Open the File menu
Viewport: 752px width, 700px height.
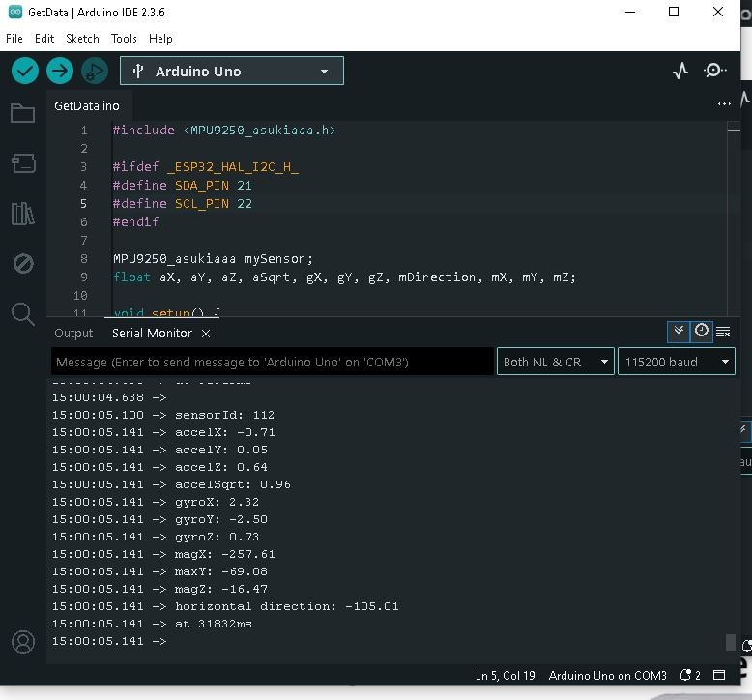click(14, 39)
